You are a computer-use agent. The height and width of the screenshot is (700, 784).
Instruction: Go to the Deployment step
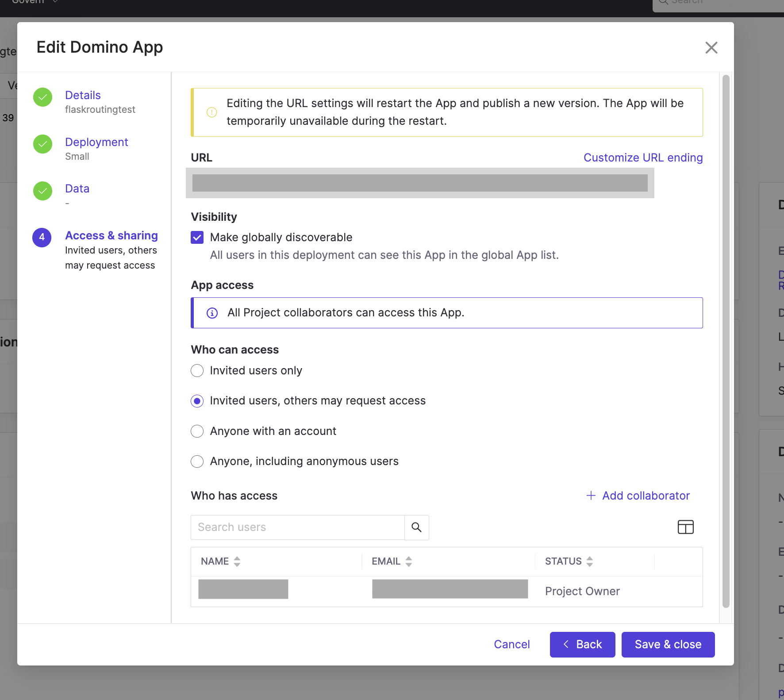96,142
